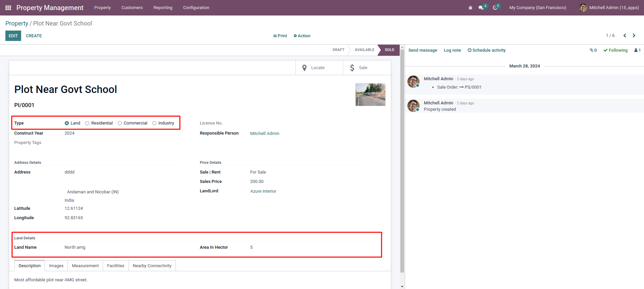Open the apps grid menu icon

point(8,8)
